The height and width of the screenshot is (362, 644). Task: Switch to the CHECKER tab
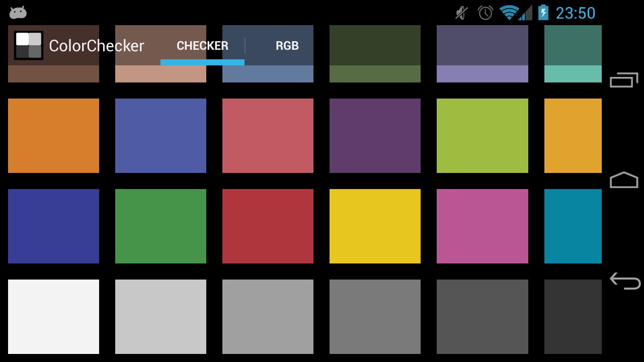(202, 46)
